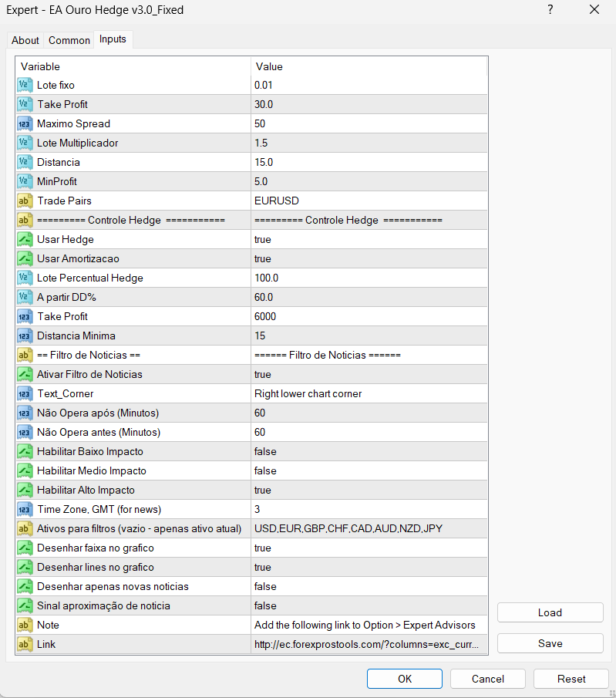
Task: Click the Value column header
Action: pos(369,66)
